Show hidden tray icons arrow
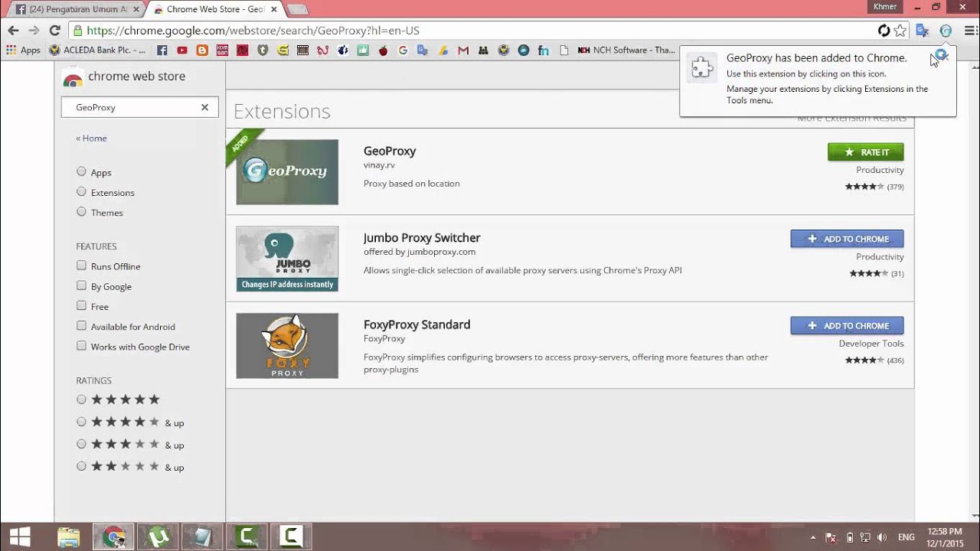This screenshot has height=551, width=980. pyautogui.click(x=812, y=537)
